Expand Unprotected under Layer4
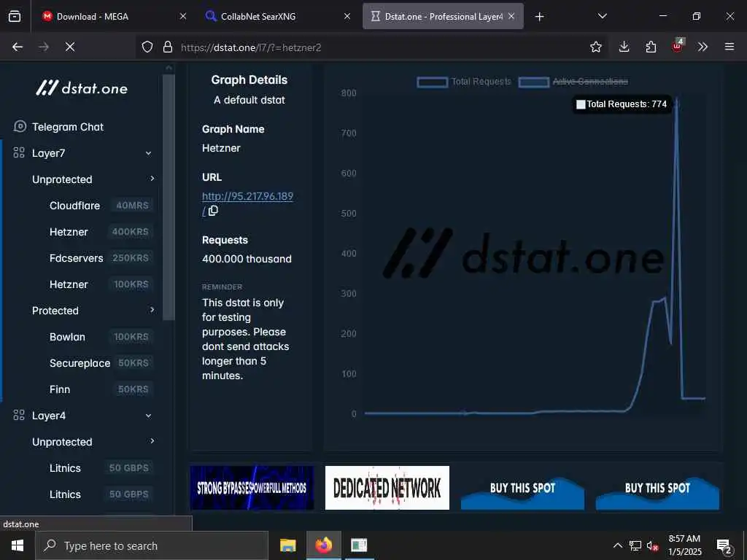The width and height of the screenshot is (747, 560). coord(152,441)
